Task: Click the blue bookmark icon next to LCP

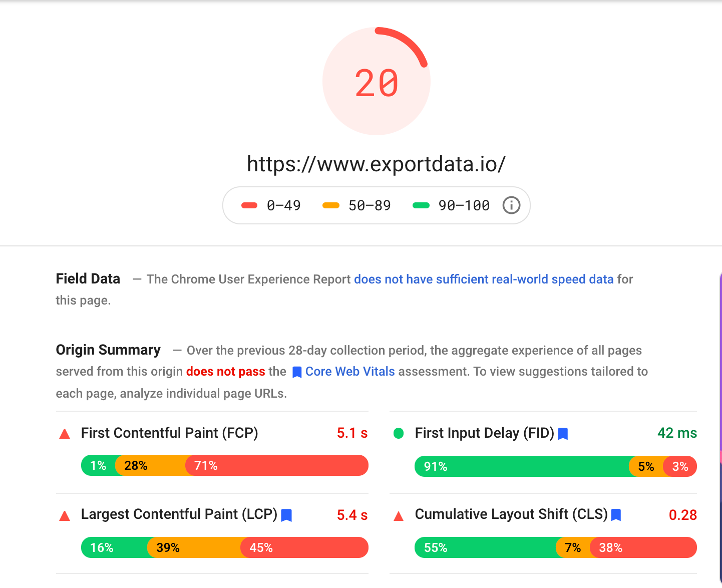Action: 286,515
